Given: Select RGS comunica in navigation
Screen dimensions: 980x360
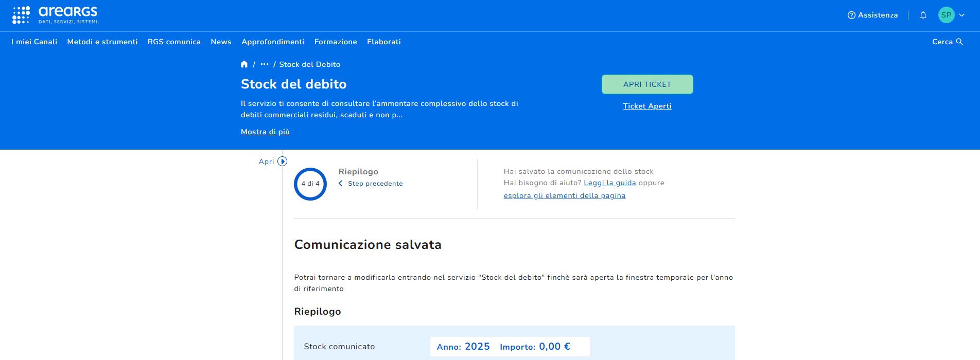Looking at the screenshot, I should coord(174,42).
